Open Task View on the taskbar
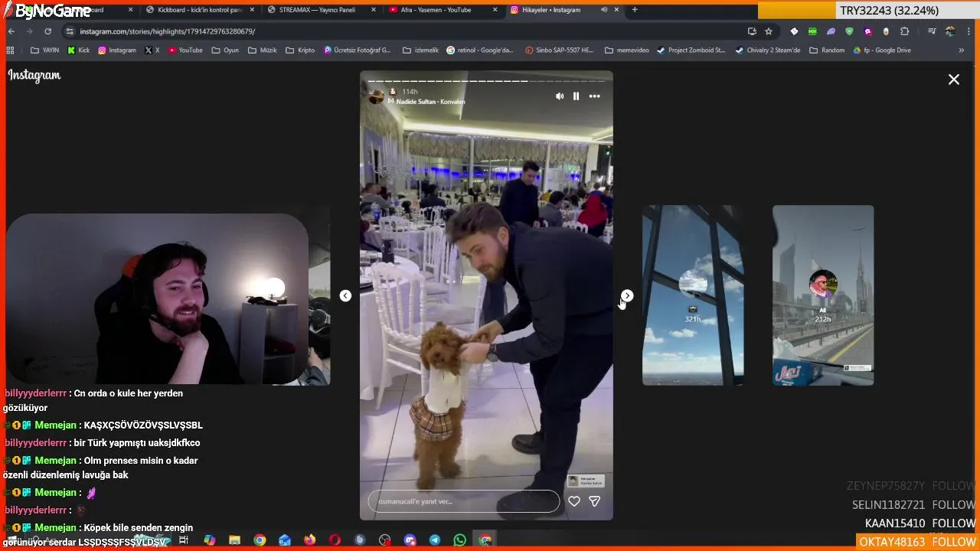Viewport: 980px width, 551px height. click(183, 540)
